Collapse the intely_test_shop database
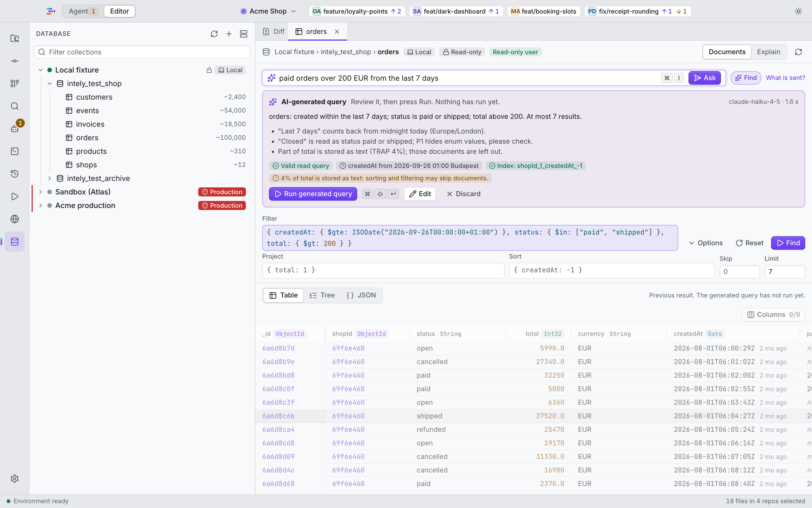 click(50, 84)
